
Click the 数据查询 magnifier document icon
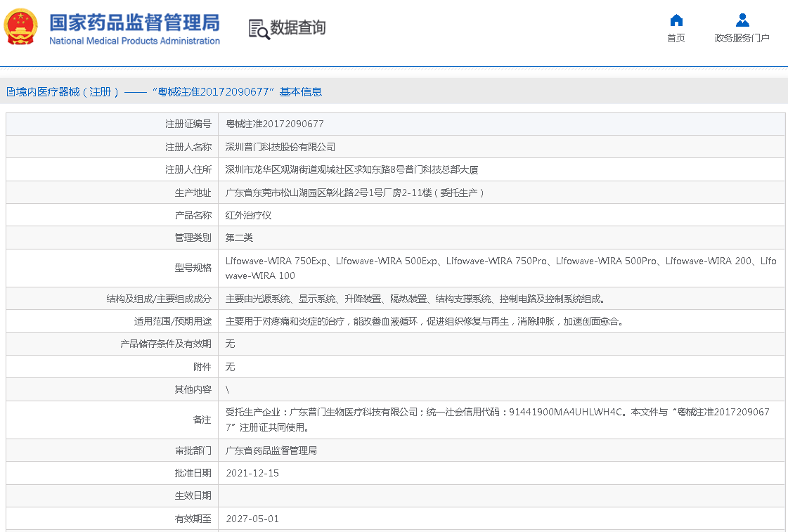(258, 29)
